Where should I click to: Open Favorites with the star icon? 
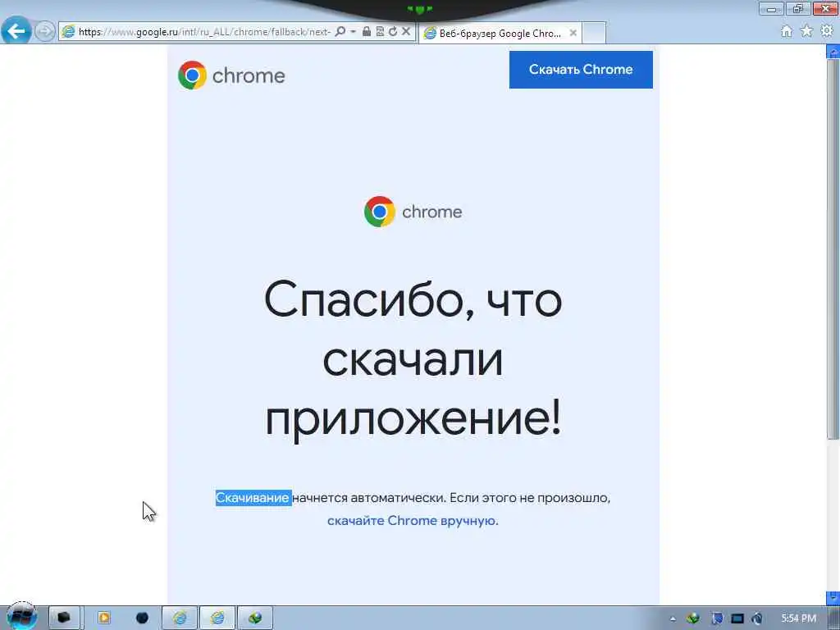tap(806, 32)
